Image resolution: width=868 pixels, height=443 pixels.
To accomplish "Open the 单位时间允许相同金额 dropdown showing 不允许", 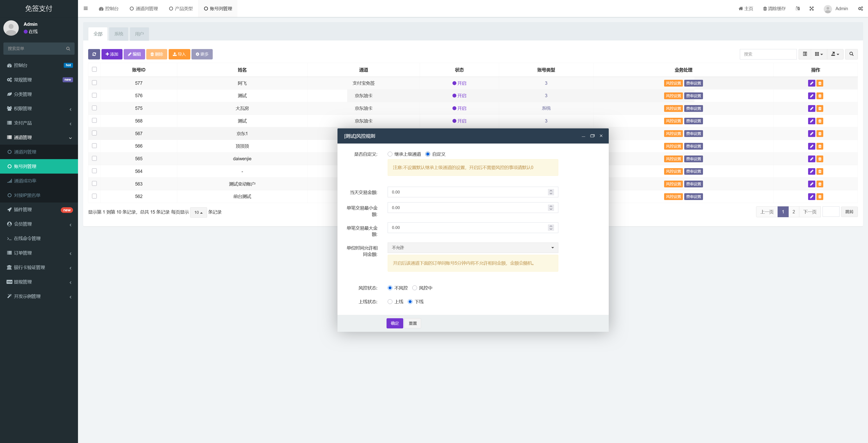I will click(x=473, y=248).
